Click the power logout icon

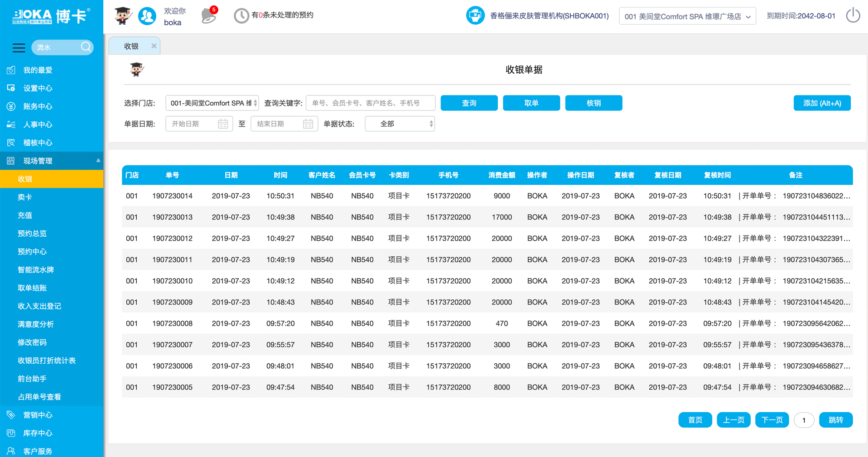click(x=853, y=16)
